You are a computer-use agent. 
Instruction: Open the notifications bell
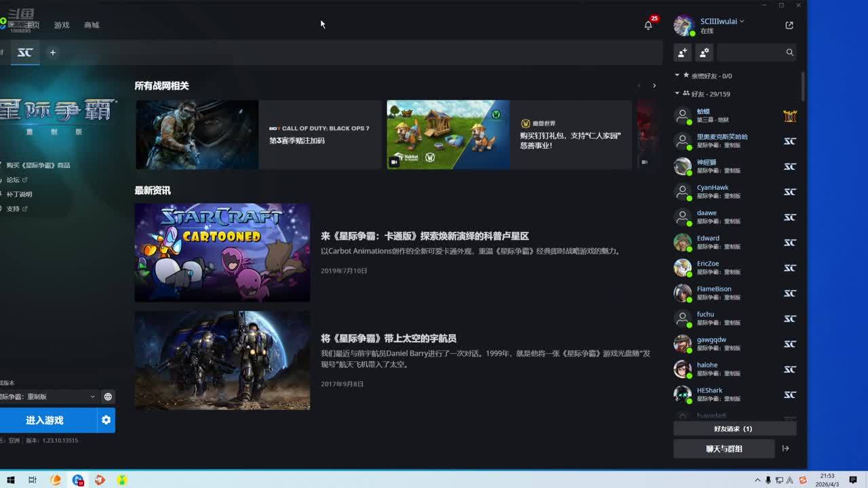coord(648,25)
